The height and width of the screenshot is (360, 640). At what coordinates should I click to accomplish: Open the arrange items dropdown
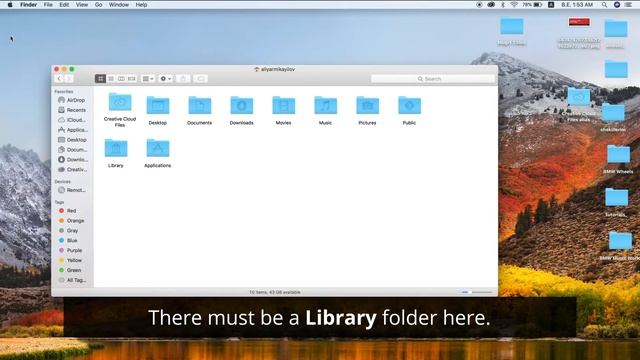148,78
